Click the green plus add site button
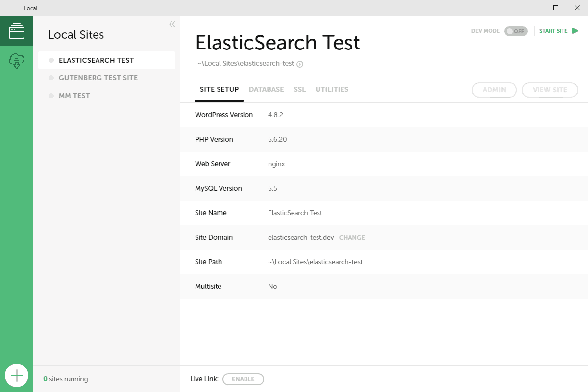The height and width of the screenshot is (392, 588). pos(17,376)
